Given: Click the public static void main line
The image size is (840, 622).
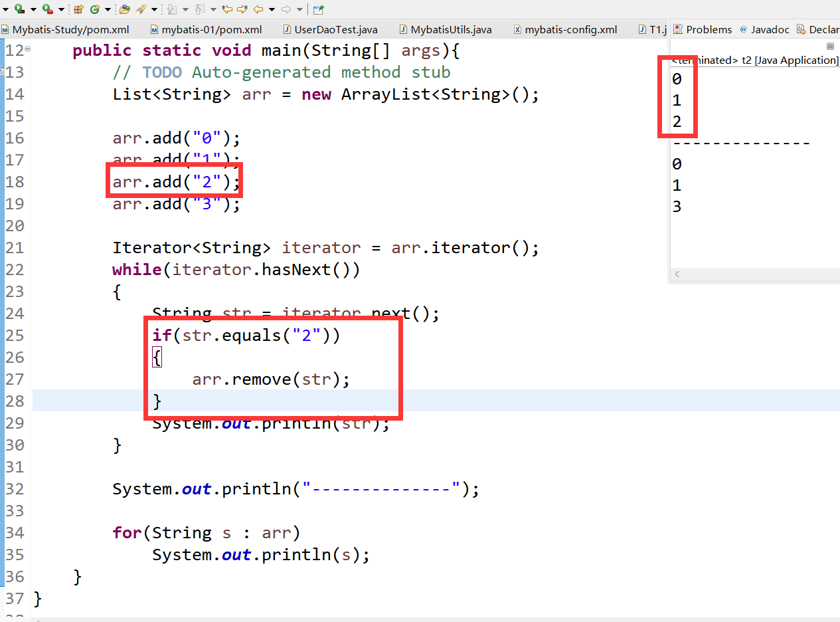Looking at the screenshot, I should (266, 51).
